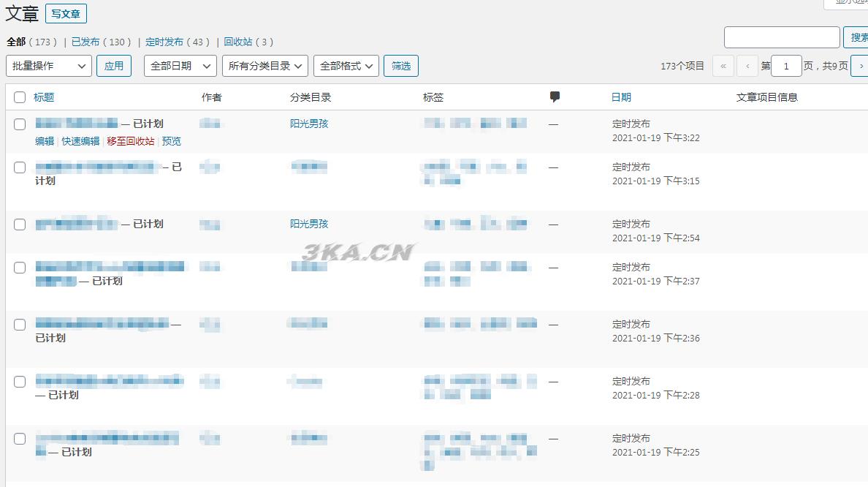Sort posts by 日期 column header
The width and height of the screenshot is (868, 487).
tap(621, 97)
